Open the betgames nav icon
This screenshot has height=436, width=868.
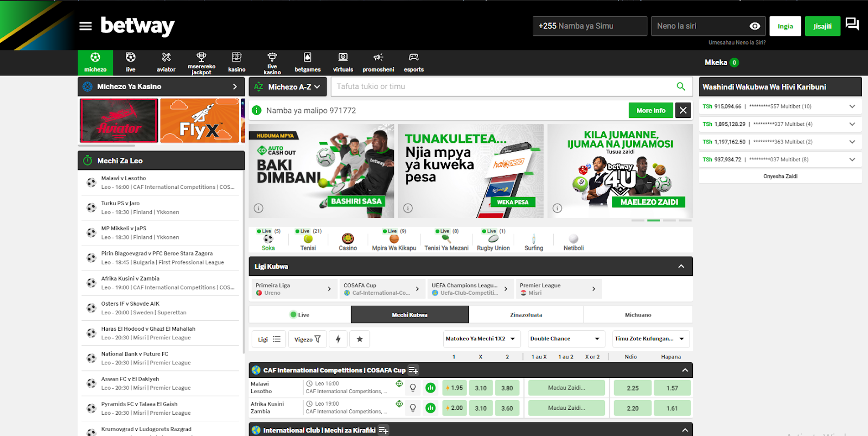coord(308,62)
